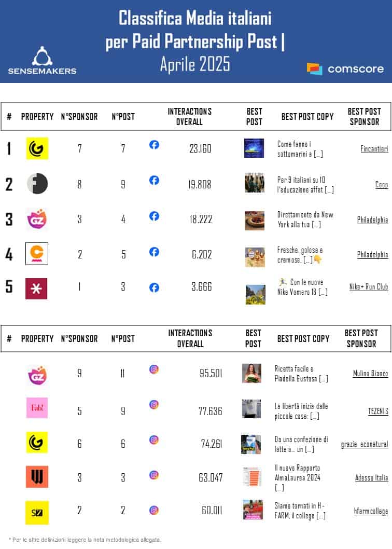392x549 pixels.
Task: Select the orange C property logo ranked fourth
Action: (x=37, y=254)
